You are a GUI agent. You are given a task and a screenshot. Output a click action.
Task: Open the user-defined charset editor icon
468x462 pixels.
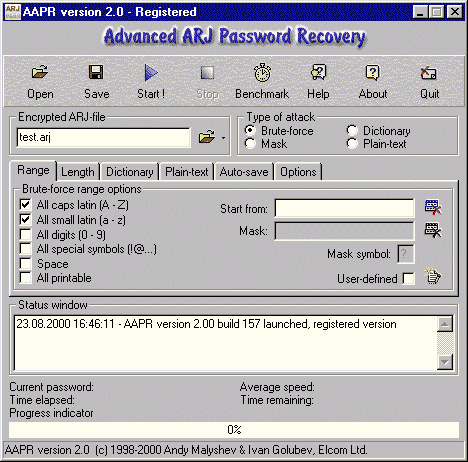[x=432, y=276]
